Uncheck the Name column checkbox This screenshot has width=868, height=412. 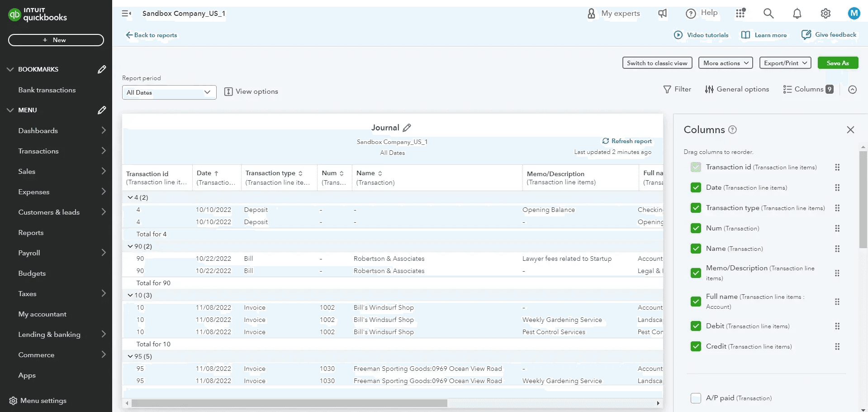[696, 249]
